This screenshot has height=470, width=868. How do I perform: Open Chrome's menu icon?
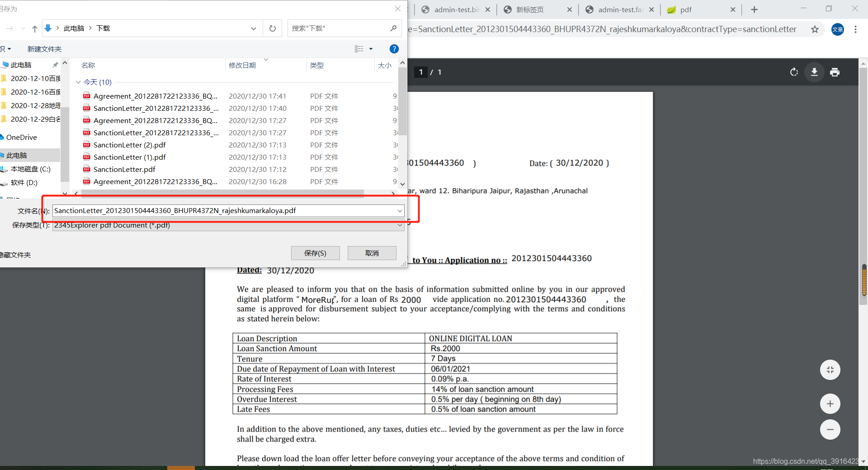coord(855,29)
